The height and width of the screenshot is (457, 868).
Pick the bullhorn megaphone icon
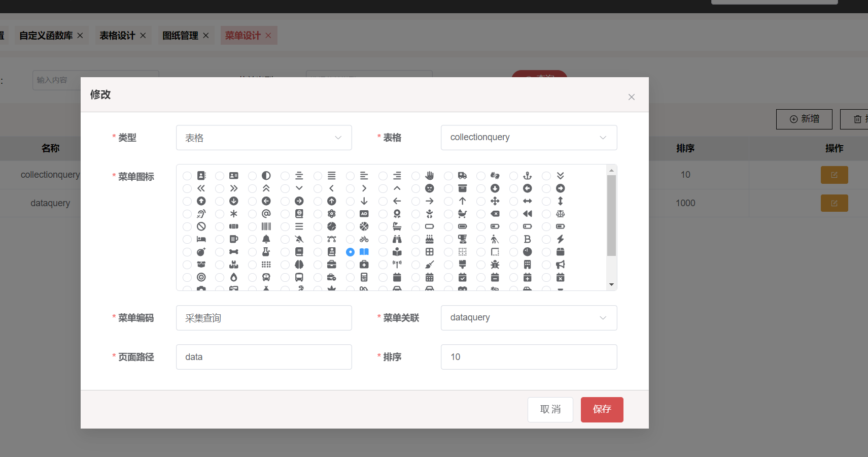[561, 265]
